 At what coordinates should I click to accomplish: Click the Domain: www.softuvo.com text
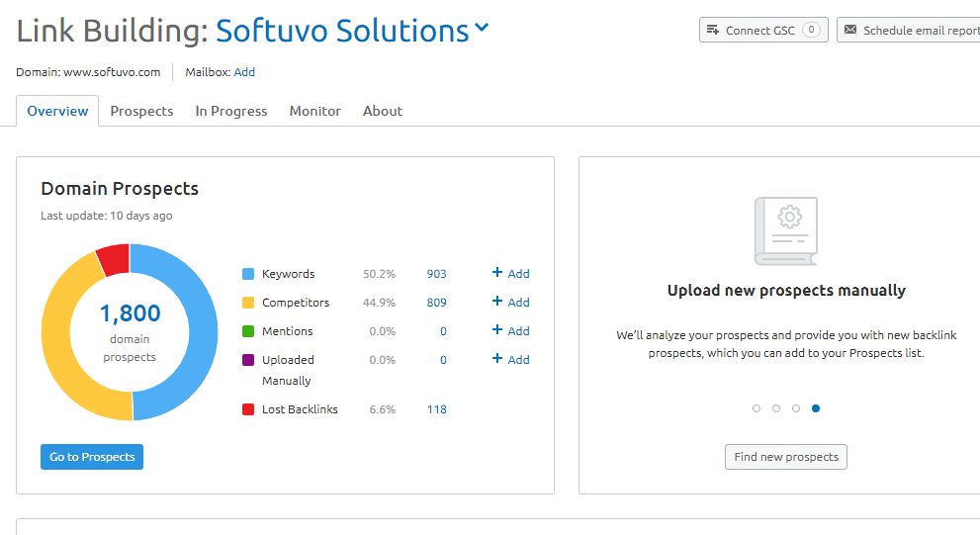[x=88, y=72]
